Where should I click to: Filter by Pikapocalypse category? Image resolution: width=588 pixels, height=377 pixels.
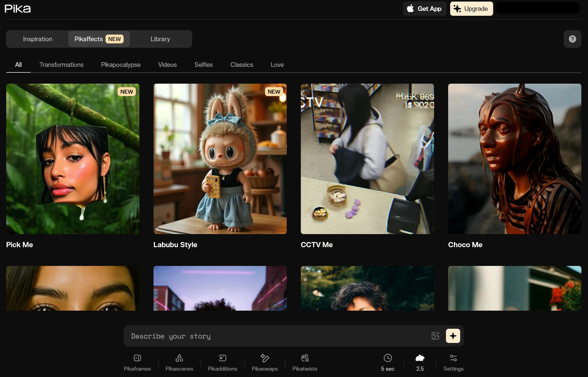click(121, 65)
